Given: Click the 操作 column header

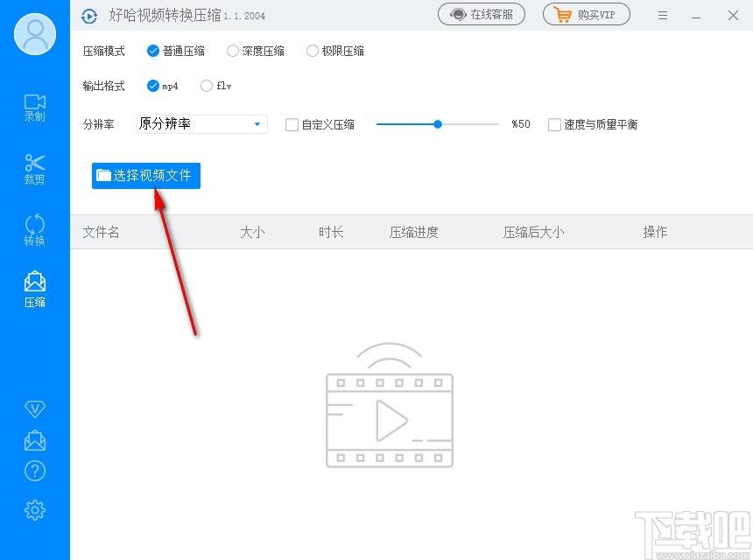Looking at the screenshot, I should 655,232.
